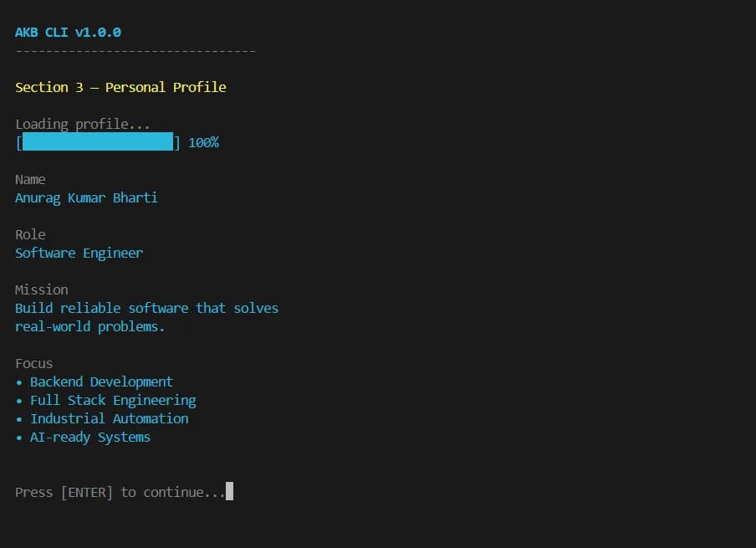Select the 'Full Stack Engineering' focus item

click(113, 401)
